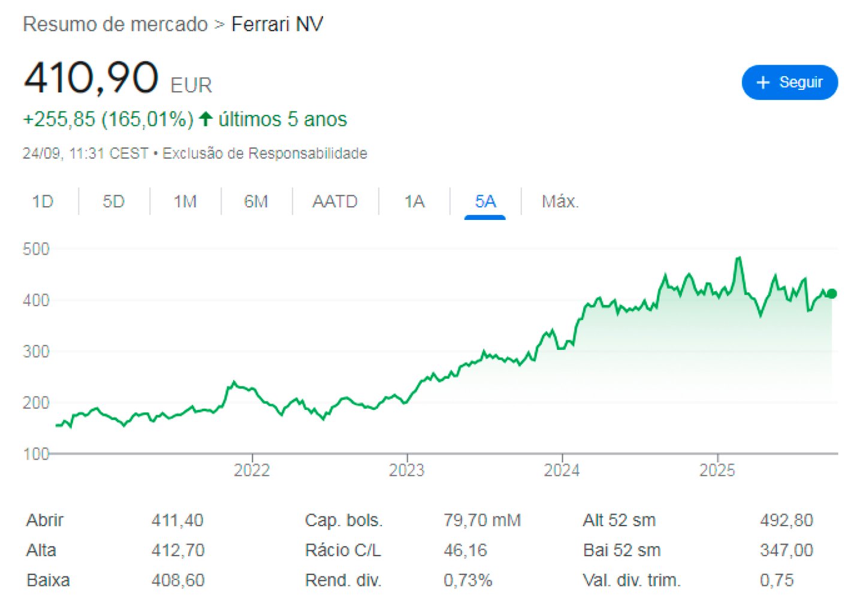Select the 1D time range tab
This screenshot has height=616, width=863.
point(43,201)
